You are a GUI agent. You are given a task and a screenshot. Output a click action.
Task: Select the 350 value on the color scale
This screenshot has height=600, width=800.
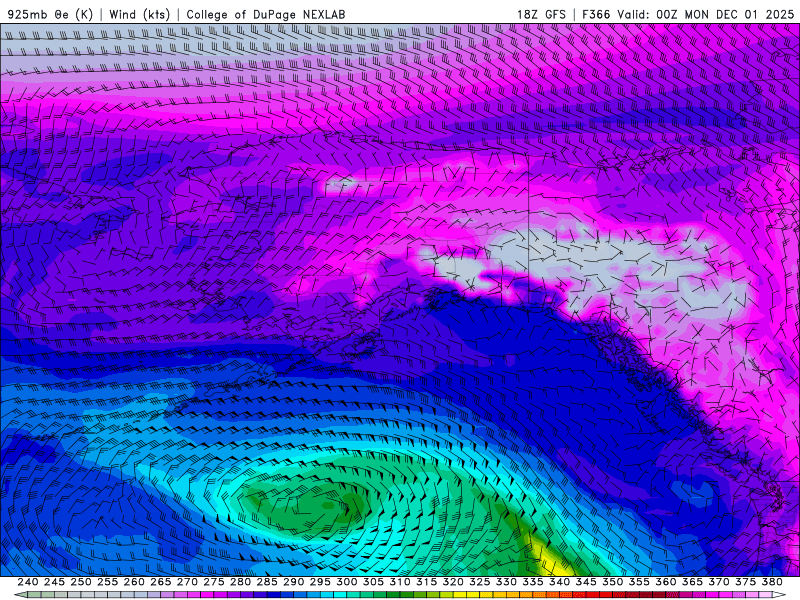coord(612,582)
